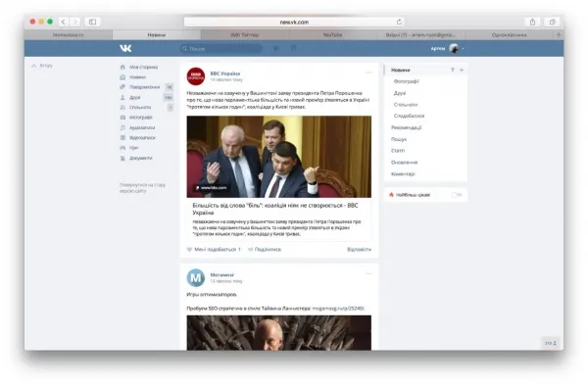Open the Iron Throne image in Мегамозг post

point(279,333)
